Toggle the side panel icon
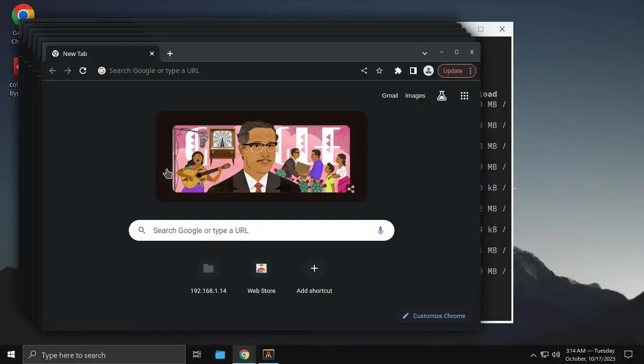 pos(413,71)
